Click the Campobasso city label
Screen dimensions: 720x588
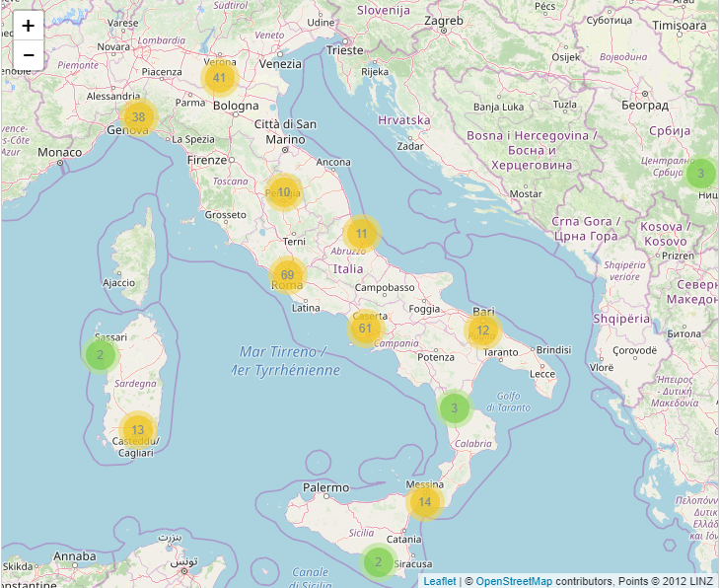coord(385,288)
